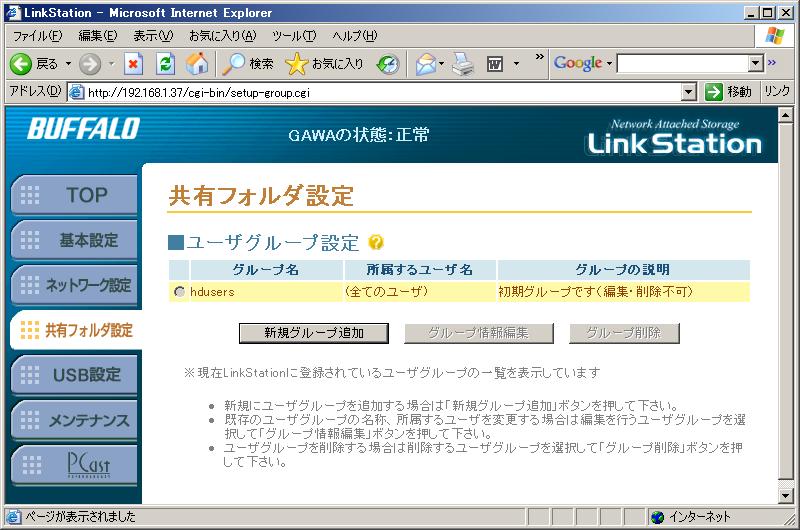Open the Google search box dropdown
Screen dimensions: 800x530
(756, 63)
